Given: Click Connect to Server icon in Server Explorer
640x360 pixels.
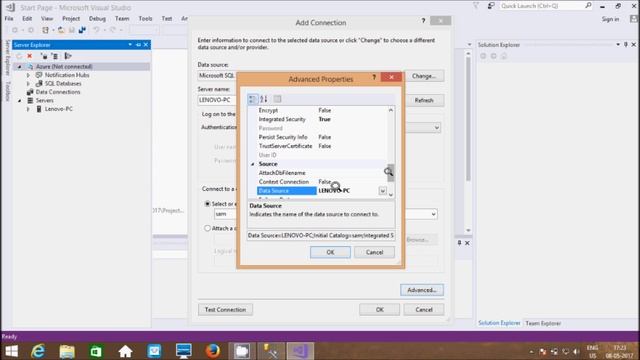Looking at the screenshot, I should click(x=54, y=56).
